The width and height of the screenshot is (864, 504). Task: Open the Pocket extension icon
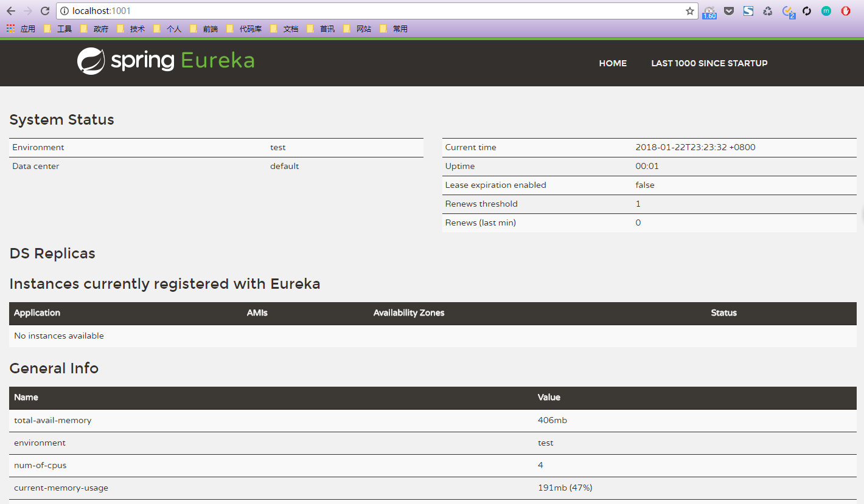[729, 11]
